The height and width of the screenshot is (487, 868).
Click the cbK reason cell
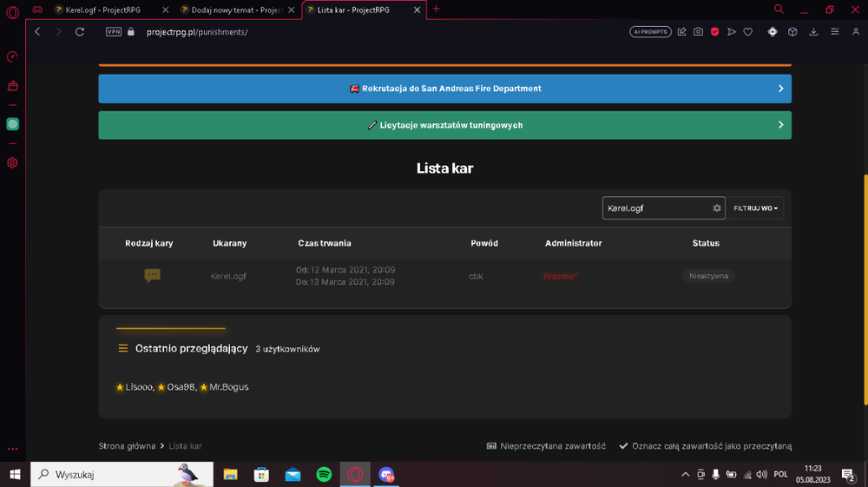476,276
